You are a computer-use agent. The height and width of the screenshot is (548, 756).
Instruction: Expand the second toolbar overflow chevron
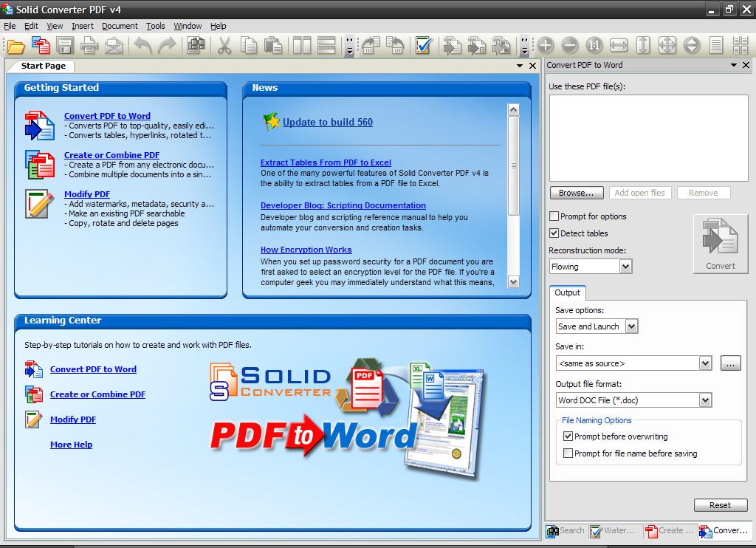pos(525,46)
